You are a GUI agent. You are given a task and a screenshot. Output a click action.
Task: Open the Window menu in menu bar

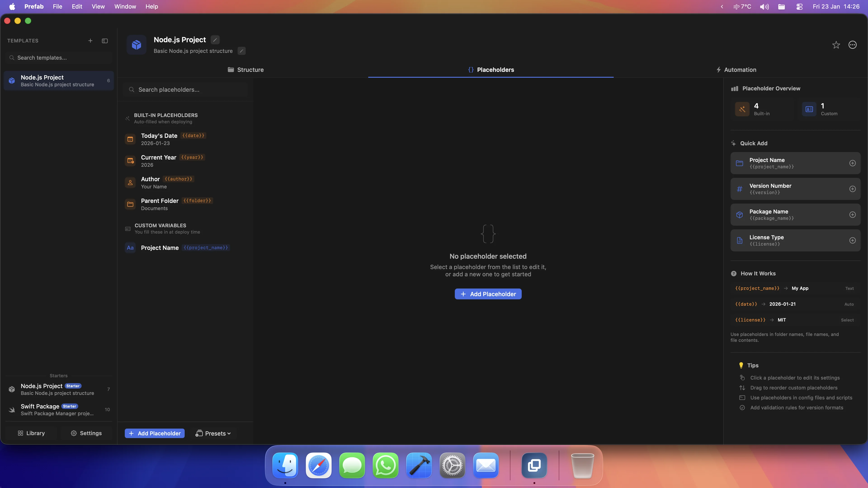125,6
